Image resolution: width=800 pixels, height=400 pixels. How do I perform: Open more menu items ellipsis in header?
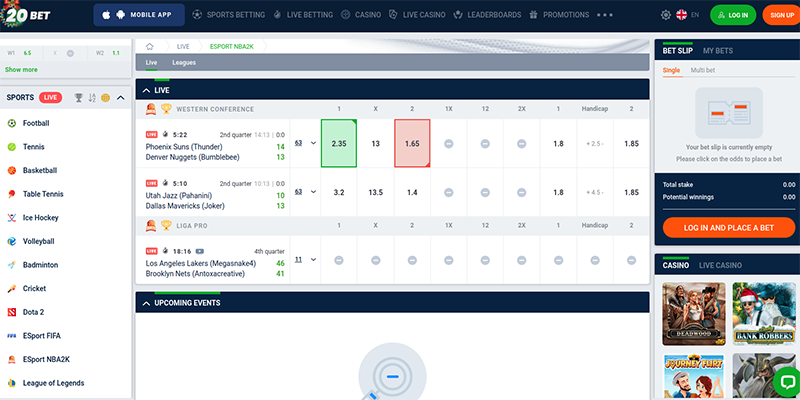(605, 15)
